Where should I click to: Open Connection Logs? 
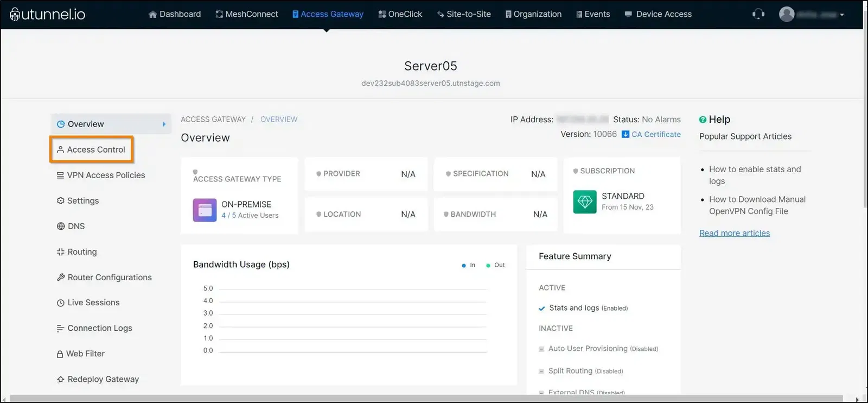coord(94,328)
